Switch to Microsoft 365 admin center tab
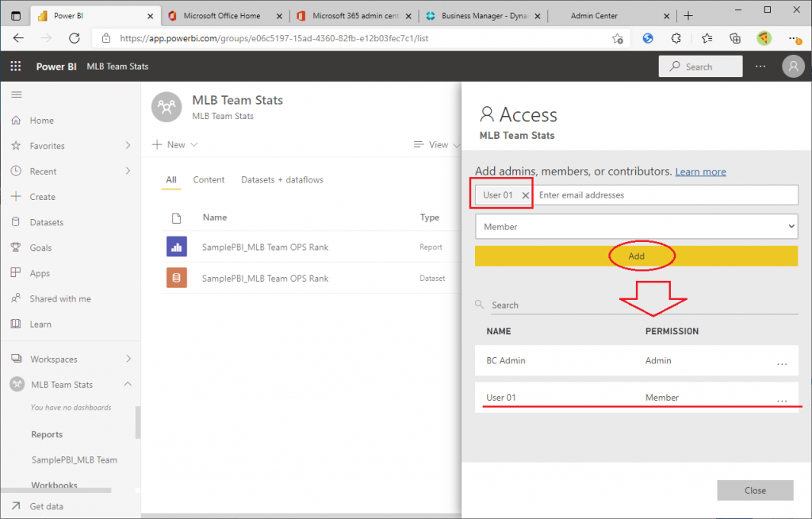The width and height of the screenshot is (812, 519). (x=355, y=16)
